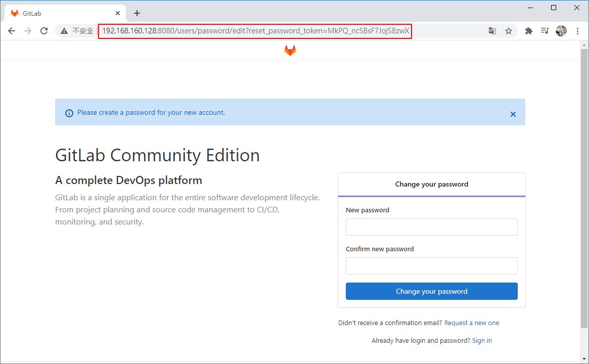589x364 pixels.
Task: Click the browser back arrow
Action: click(x=12, y=31)
